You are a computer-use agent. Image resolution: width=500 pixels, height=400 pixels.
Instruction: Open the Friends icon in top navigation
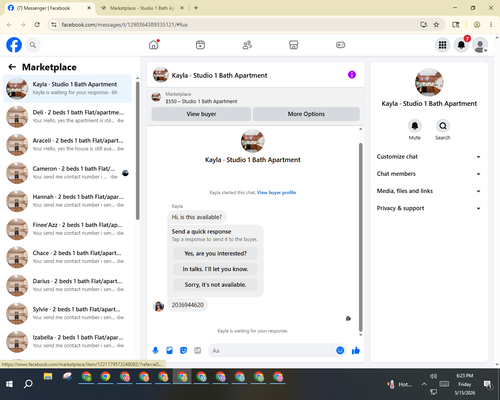click(247, 45)
